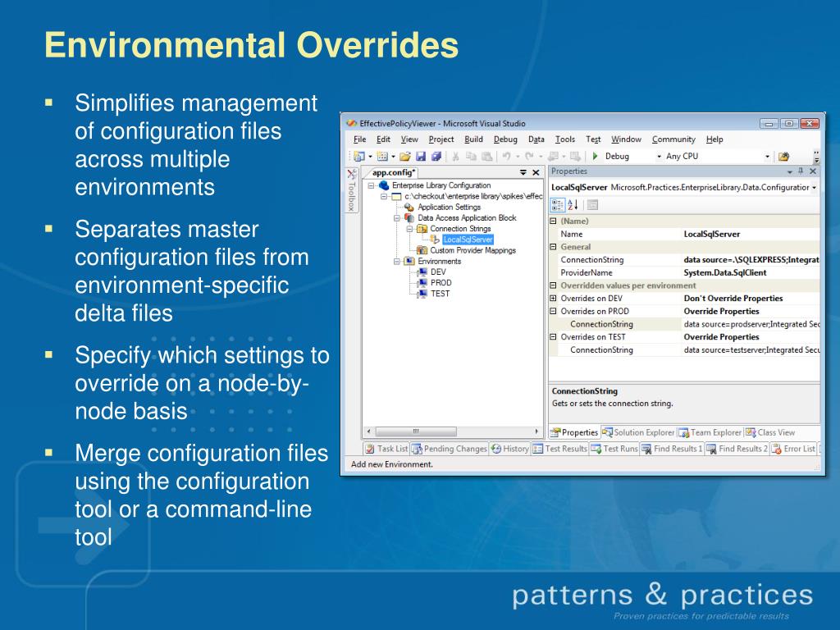Close the app.config document tab
This screenshot has height=630, width=840.
pos(536,172)
